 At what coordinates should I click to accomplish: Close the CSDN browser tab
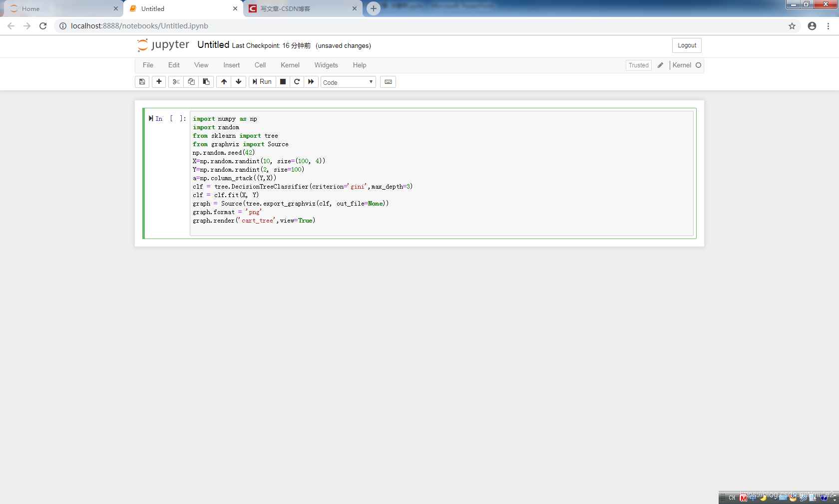click(x=355, y=9)
